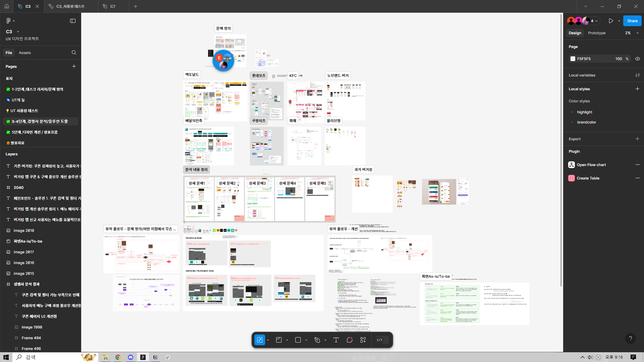Open the 발표자료 page

pos(41,143)
